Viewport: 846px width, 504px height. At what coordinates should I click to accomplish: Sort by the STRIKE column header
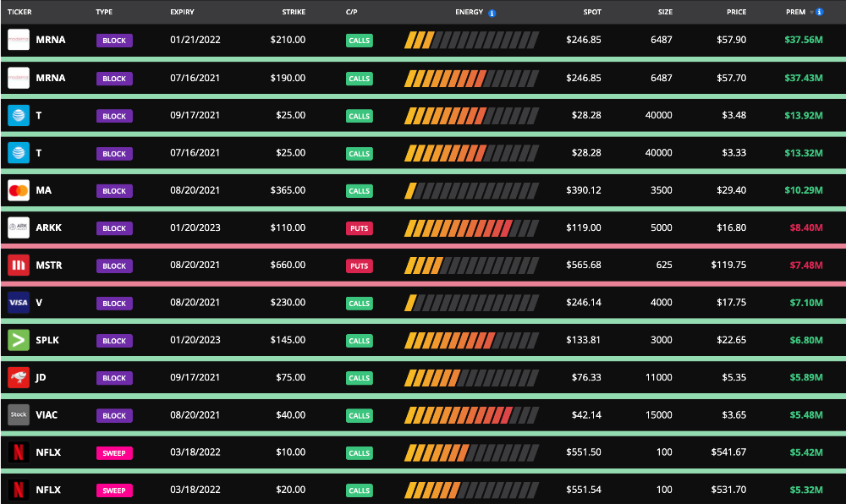click(x=294, y=12)
